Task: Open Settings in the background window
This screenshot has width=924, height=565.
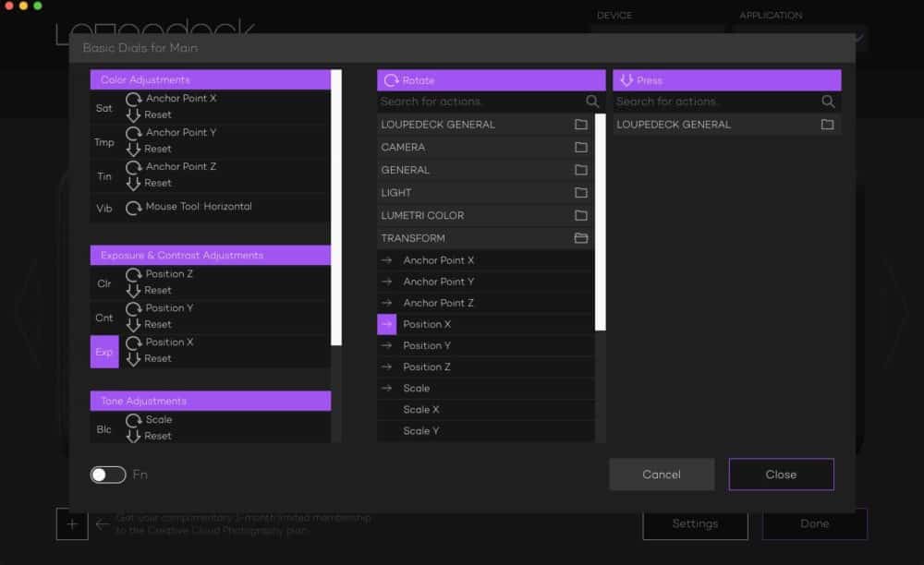Action: (696, 523)
